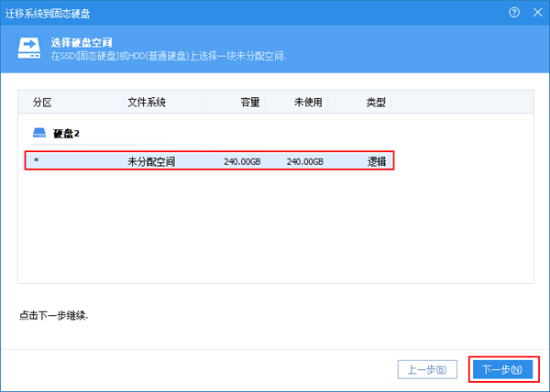Click the 类型 column header
550x392 pixels.
pyautogui.click(x=376, y=102)
